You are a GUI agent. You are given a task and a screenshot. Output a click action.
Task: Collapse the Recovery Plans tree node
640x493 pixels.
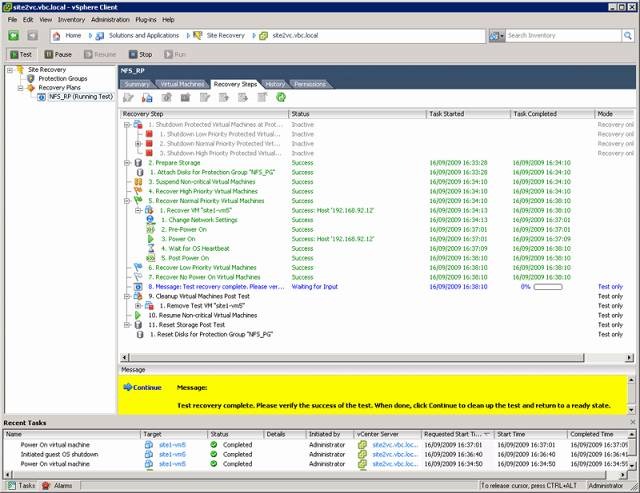pos(20,88)
